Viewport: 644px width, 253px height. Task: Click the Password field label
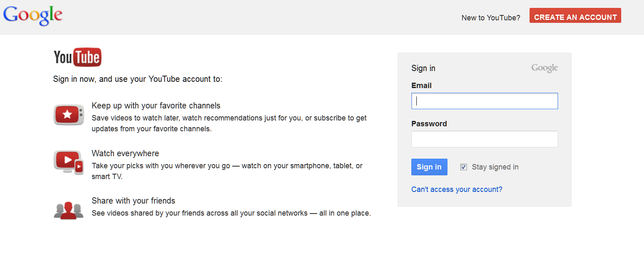pos(429,124)
